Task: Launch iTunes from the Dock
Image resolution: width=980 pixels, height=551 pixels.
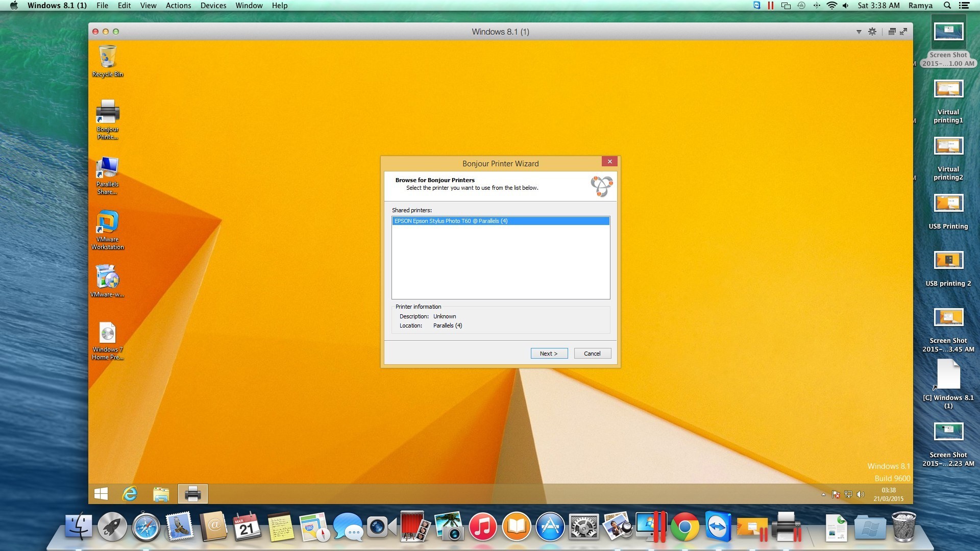Action: point(482,527)
